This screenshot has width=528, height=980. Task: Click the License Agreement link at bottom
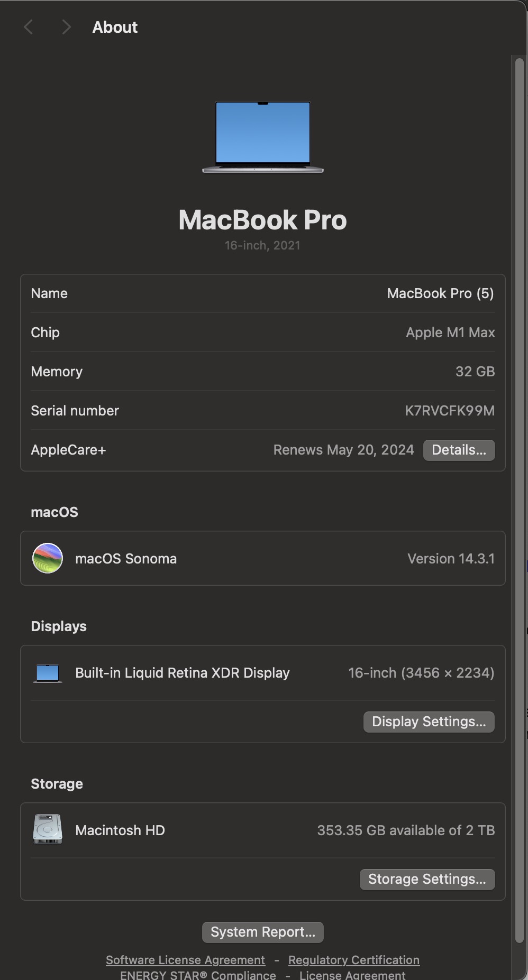(352, 975)
